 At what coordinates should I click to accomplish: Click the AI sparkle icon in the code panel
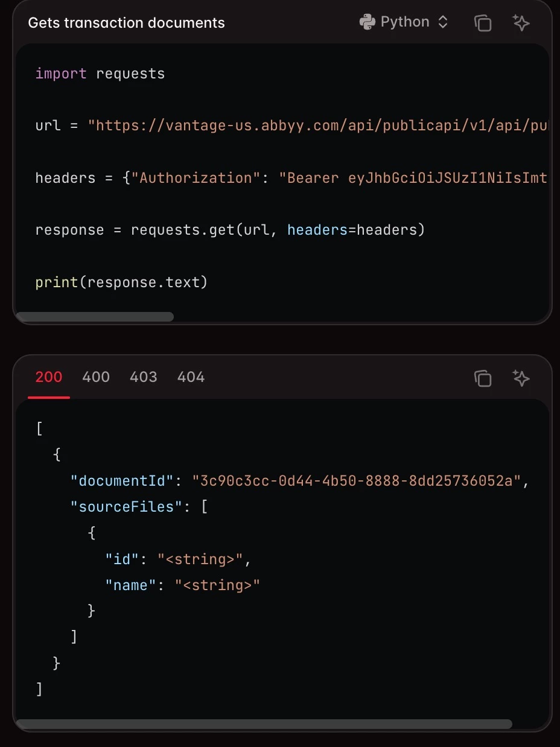521,22
